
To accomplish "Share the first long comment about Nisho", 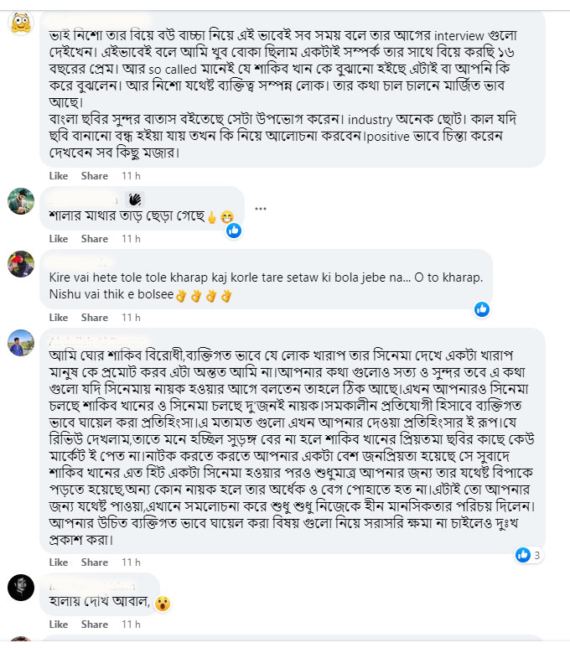I will pyautogui.click(x=94, y=176).
